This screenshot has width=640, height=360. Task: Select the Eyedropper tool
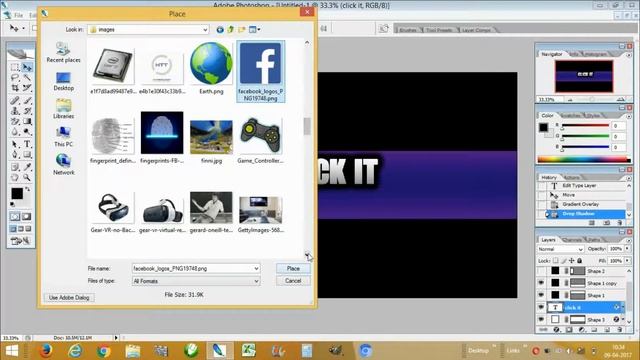tap(27, 167)
